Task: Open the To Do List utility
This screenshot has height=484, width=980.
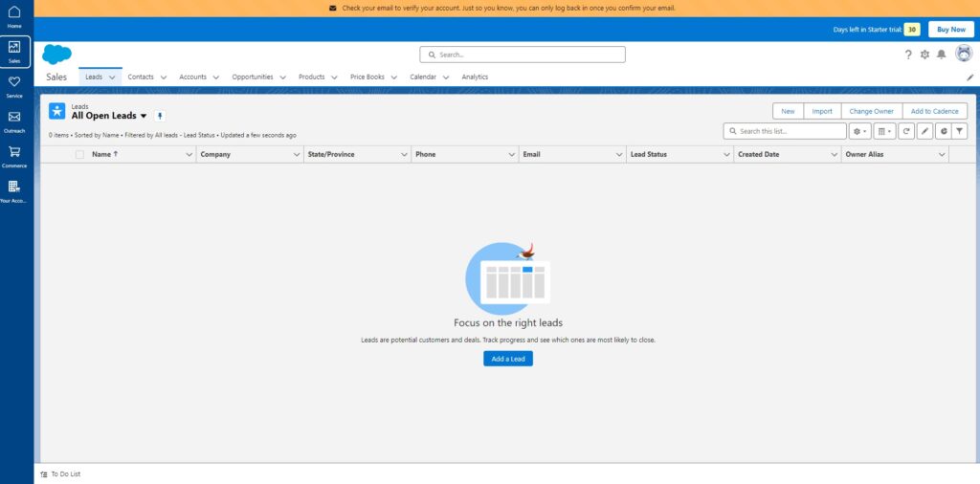Action: point(60,474)
